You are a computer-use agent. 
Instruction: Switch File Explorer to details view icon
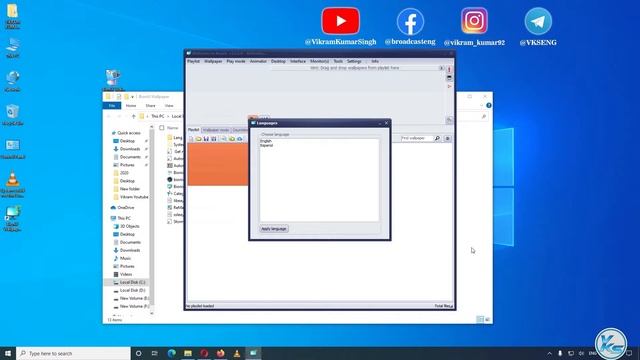click(x=480, y=319)
